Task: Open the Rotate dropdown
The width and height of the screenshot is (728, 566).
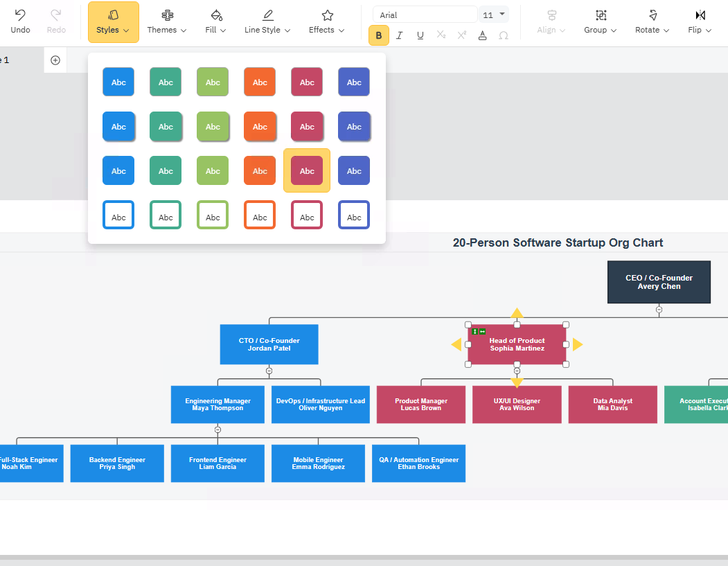Action: (652, 22)
